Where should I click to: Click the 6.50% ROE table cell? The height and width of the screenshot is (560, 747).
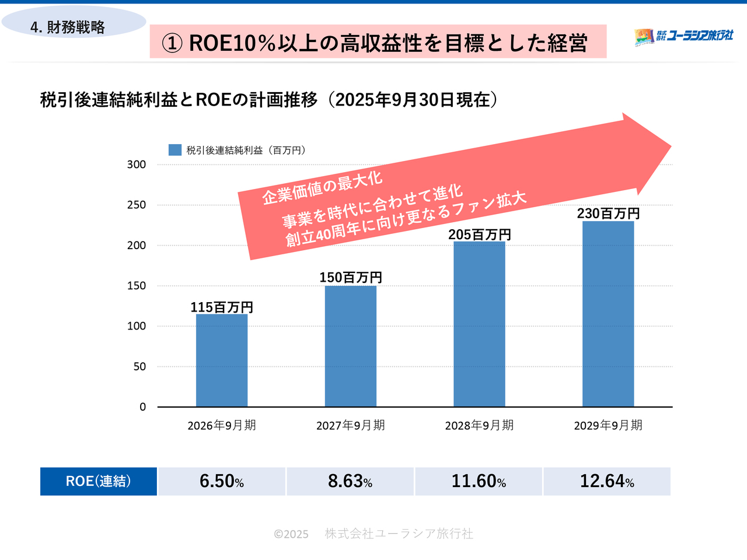tap(222, 481)
